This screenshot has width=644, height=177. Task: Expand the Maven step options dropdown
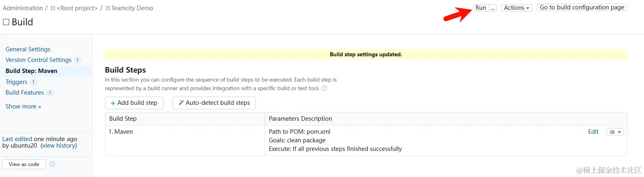(615, 132)
